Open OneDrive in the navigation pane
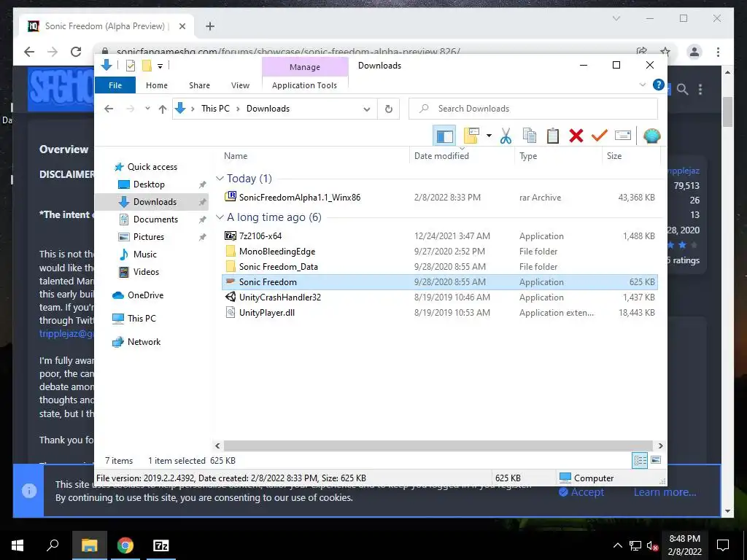The height and width of the screenshot is (560, 747). [145, 295]
